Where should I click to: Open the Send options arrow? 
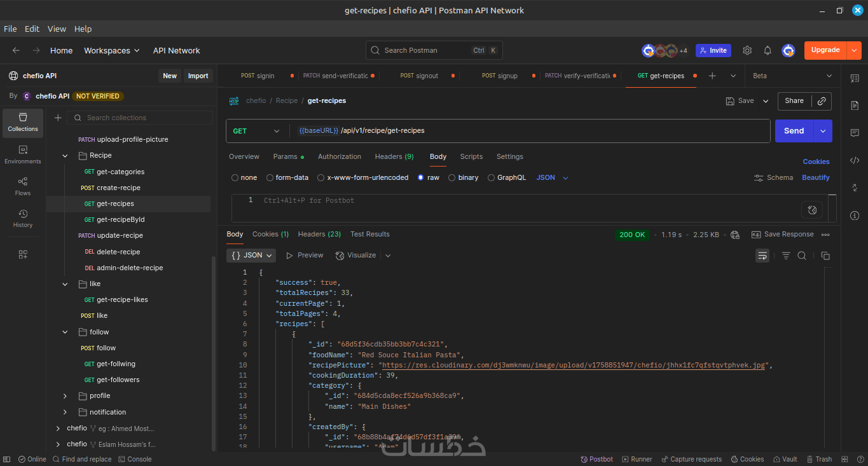pyautogui.click(x=823, y=131)
